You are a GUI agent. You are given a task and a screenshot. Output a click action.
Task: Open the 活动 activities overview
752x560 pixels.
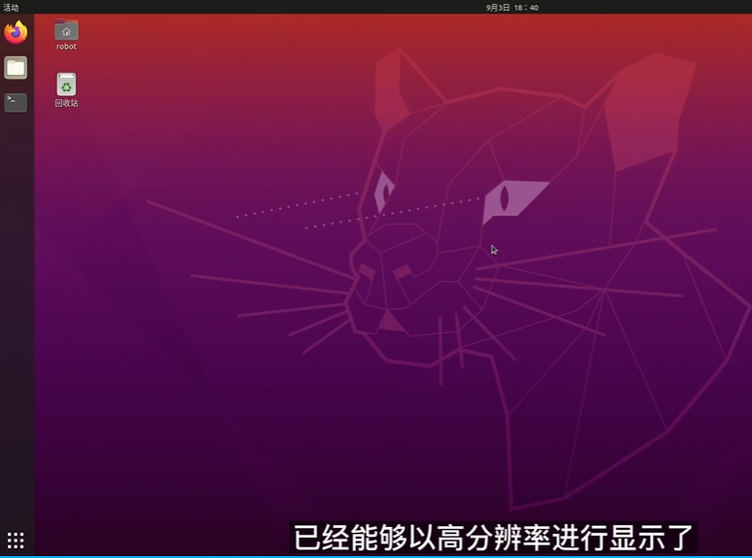(11, 7)
